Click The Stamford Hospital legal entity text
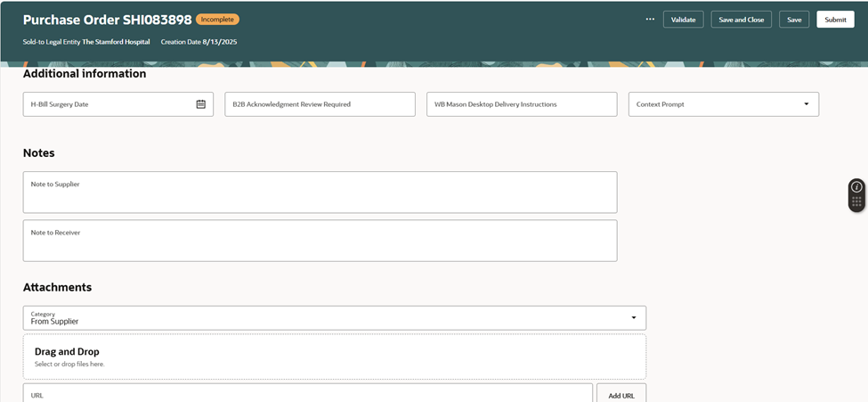The width and height of the screenshot is (868, 402). (x=116, y=42)
